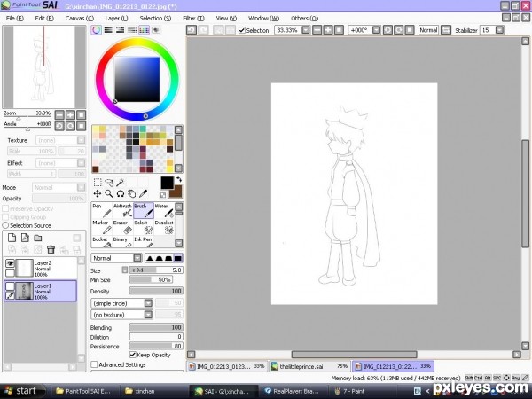Open the Effect dropdown

81,163
